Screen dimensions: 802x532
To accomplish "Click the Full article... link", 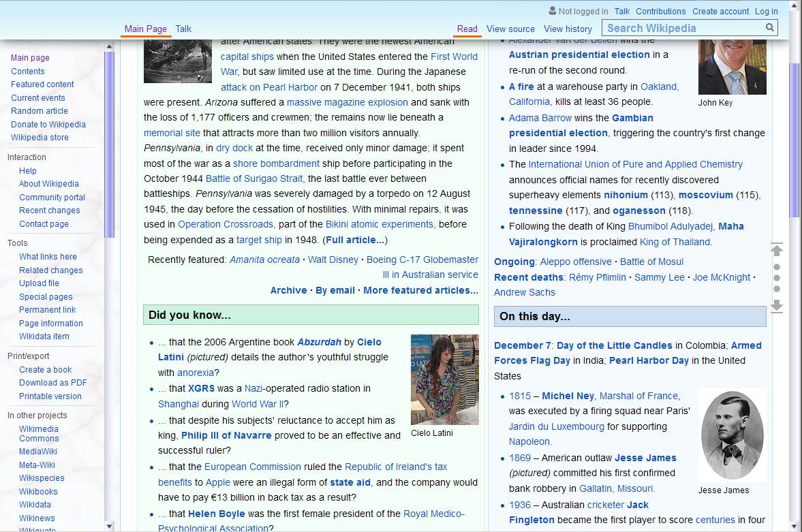I will [x=355, y=240].
